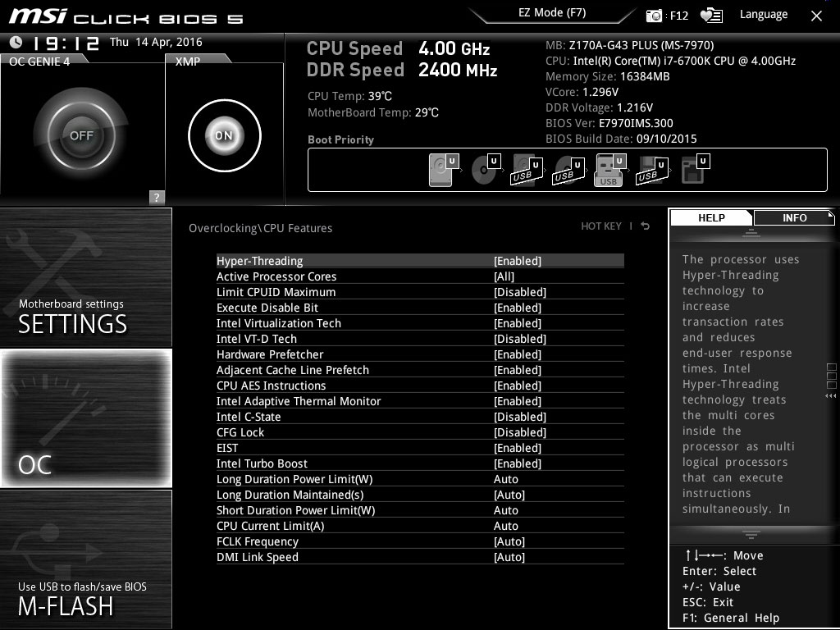Open Adjacent Cache Line Prefetch options
The image size is (840, 630).
tap(420, 370)
